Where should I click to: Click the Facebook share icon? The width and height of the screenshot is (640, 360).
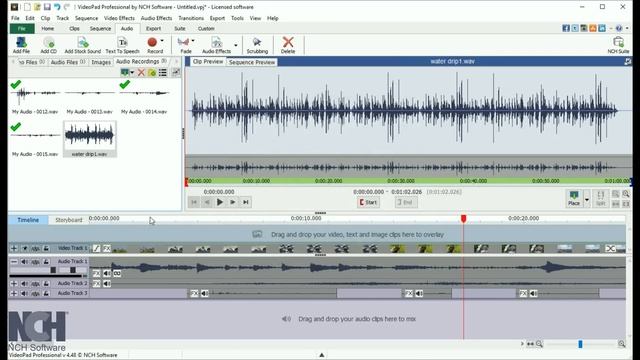566,28
